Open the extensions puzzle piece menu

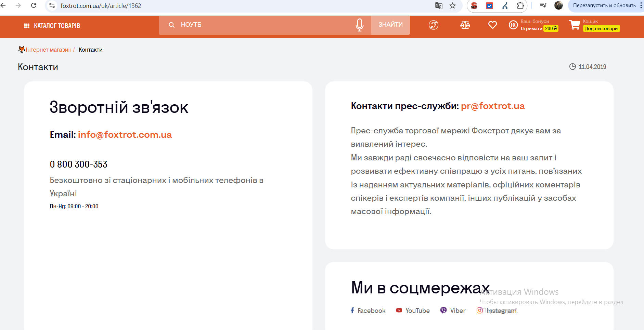pos(520,5)
